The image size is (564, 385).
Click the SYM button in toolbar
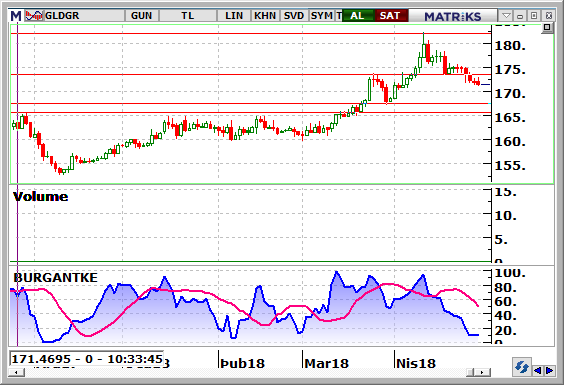[322, 16]
